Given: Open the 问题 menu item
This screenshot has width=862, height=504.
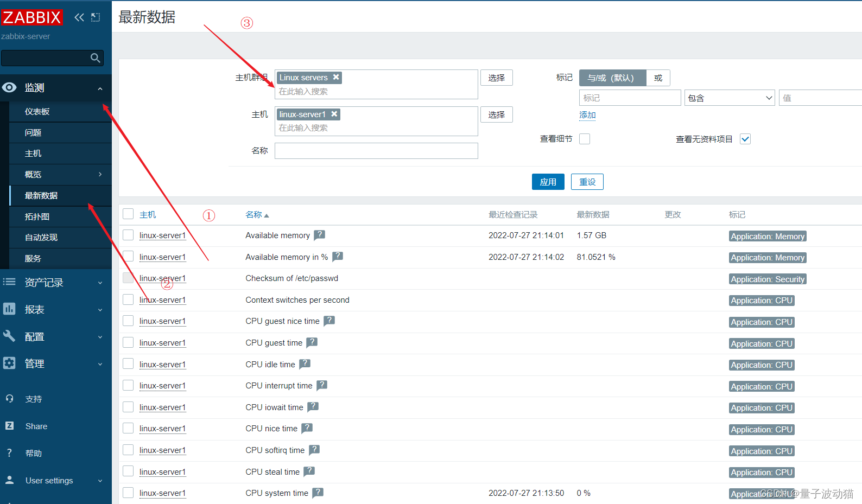Looking at the screenshot, I should (x=60, y=132).
